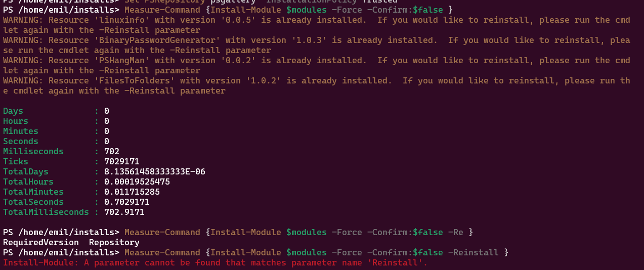Click the 'Repository' tab-completion suggestion
Image resolution: width=644 pixels, height=270 pixels.
(114, 243)
